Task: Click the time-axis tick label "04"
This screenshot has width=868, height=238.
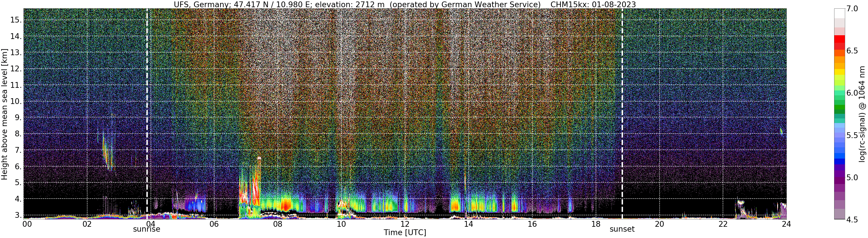Action: (150, 224)
